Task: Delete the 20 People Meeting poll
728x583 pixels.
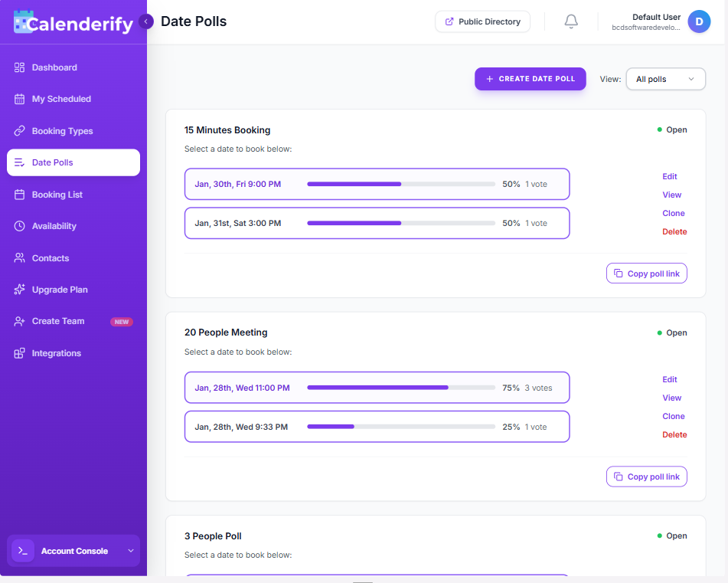Action: click(674, 434)
